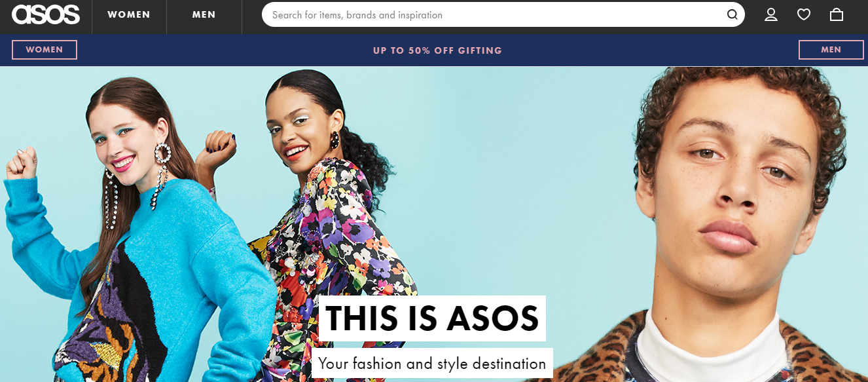The image size is (868, 382).
Task: Click the THIS IS ASOS headline
Action: coord(432,318)
